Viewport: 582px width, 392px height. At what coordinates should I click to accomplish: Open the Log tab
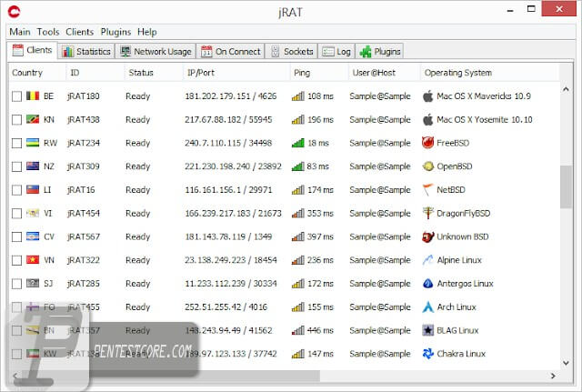point(336,51)
